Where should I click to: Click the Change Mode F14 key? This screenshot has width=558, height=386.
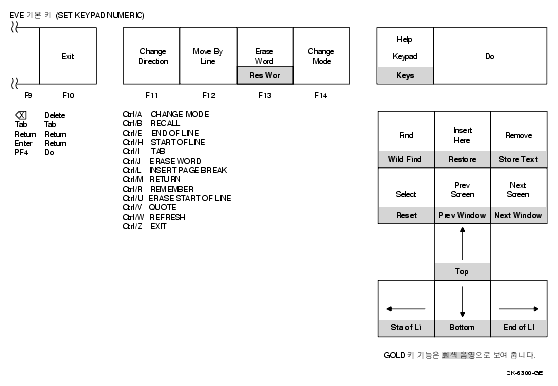click(321, 56)
